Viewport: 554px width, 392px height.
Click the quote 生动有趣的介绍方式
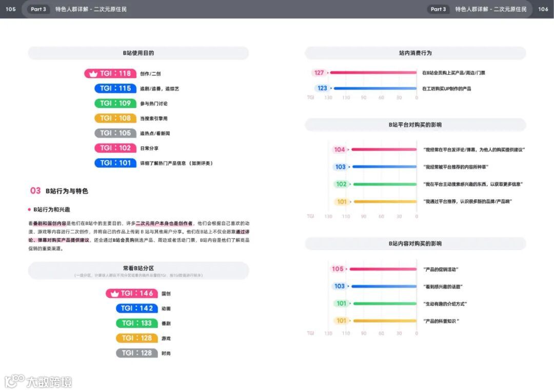(x=445, y=304)
